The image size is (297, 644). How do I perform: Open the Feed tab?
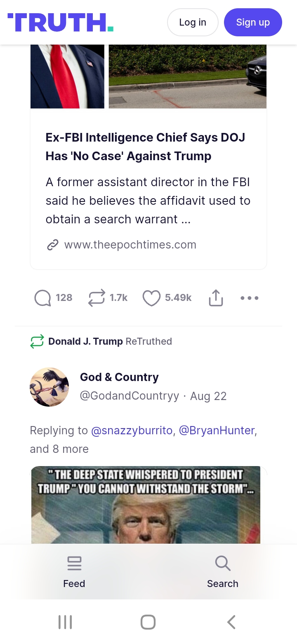tap(74, 572)
